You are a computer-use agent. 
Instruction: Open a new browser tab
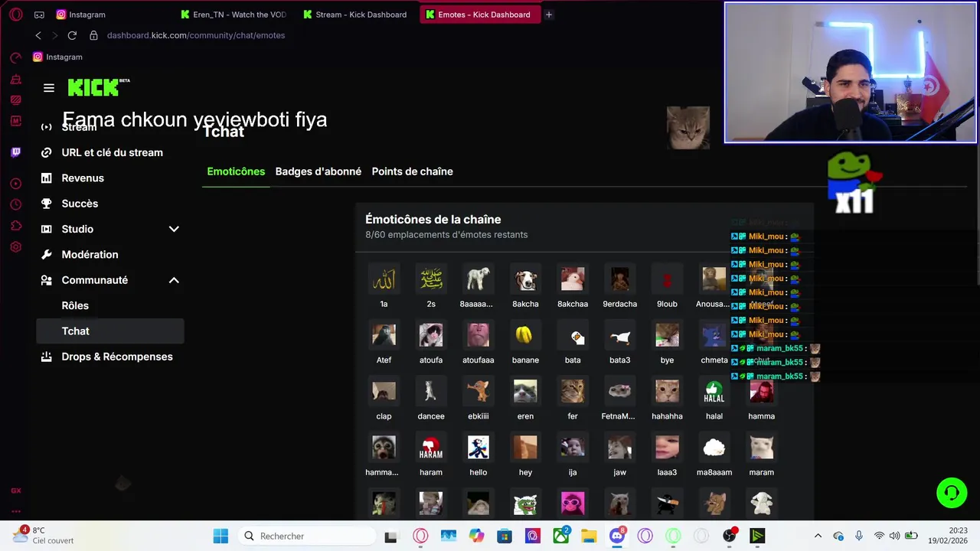549,15
